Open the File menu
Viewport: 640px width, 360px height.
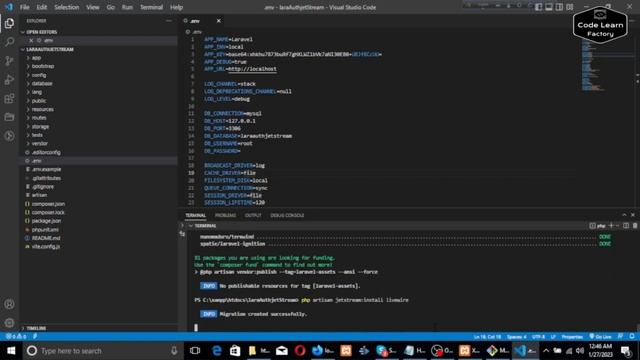pyautogui.click(x=24, y=7)
